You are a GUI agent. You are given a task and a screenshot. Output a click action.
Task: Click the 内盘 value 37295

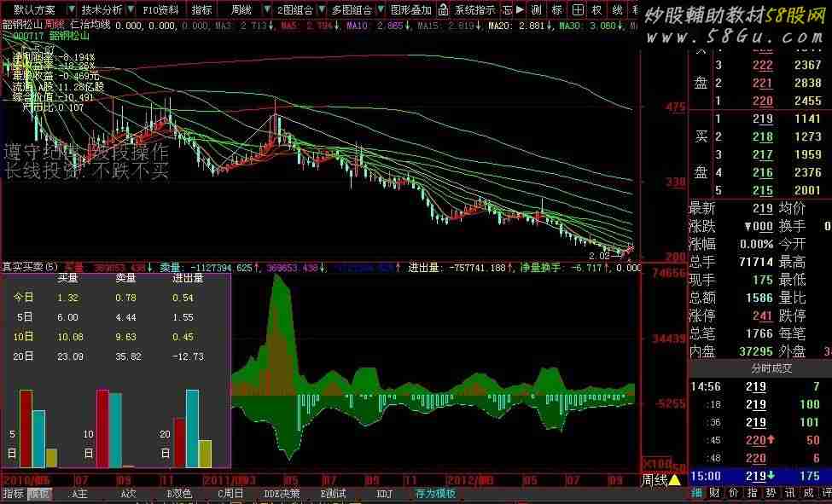coord(755,351)
